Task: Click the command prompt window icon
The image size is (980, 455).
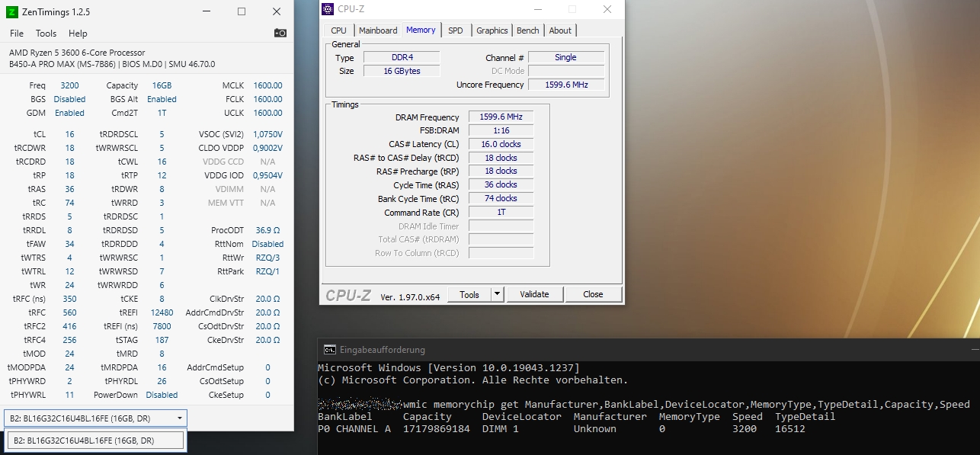Action: pyautogui.click(x=329, y=350)
